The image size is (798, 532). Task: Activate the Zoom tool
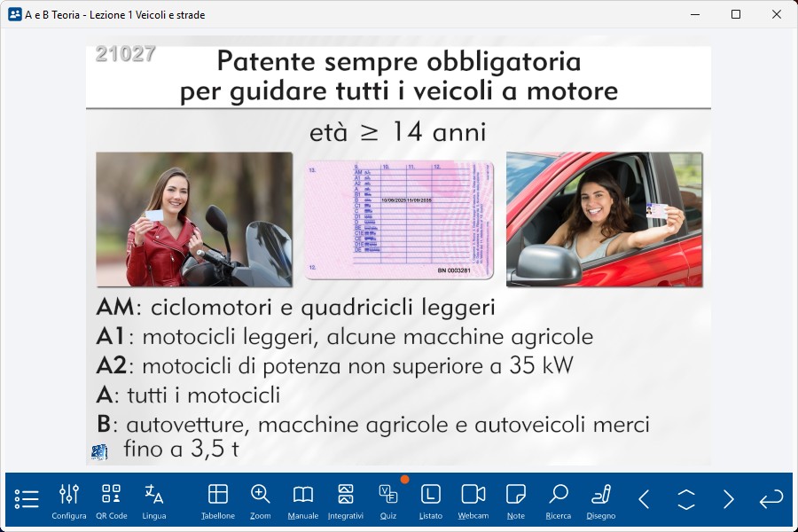tap(261, 500)
